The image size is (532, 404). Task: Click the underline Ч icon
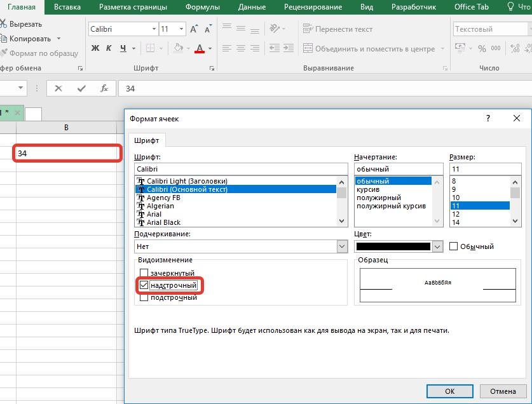coord(123,48)
